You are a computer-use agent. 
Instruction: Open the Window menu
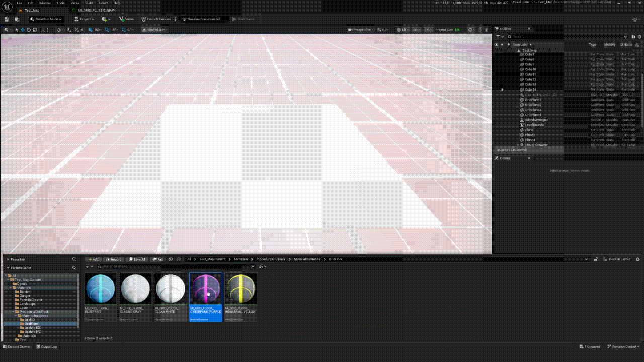[x=45, y=3]
